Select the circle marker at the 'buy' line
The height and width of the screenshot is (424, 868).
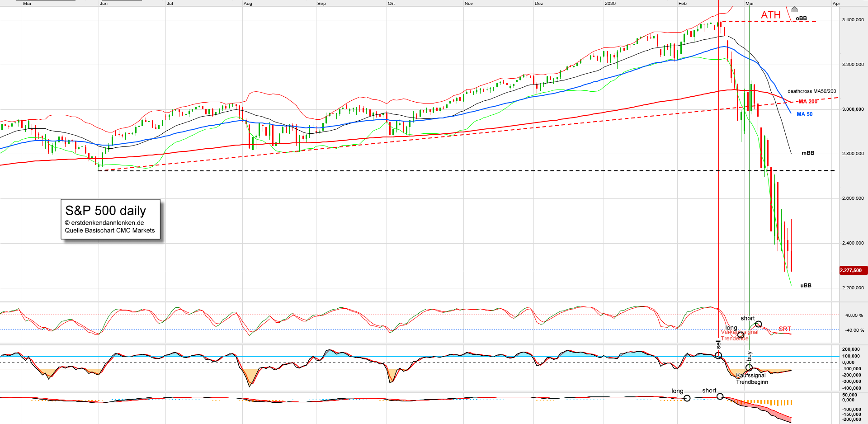(749, 367)
